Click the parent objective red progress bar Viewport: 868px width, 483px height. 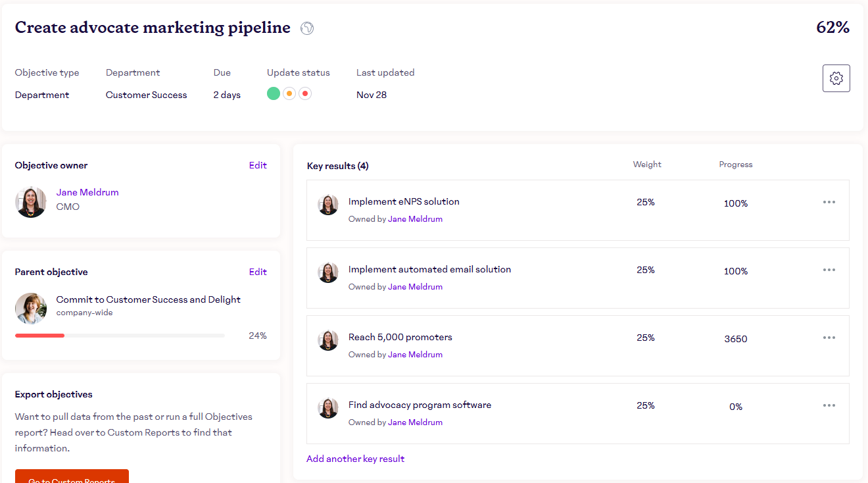point(40,336)
